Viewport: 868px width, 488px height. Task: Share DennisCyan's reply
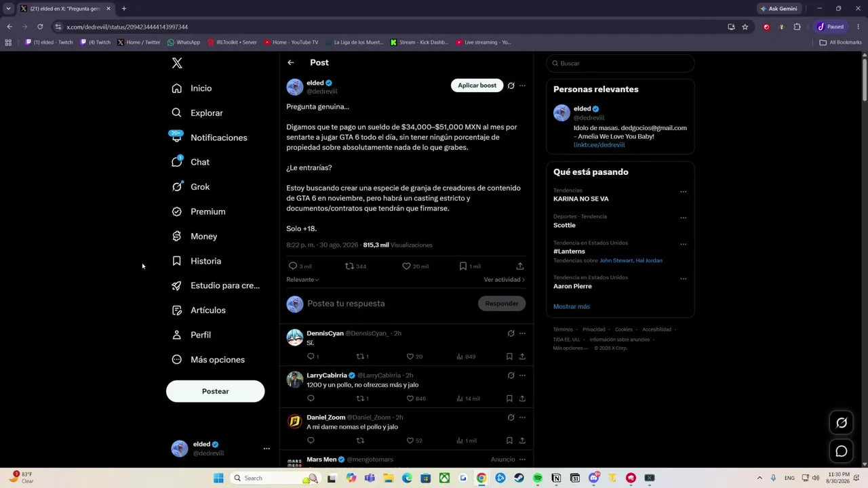522,357
